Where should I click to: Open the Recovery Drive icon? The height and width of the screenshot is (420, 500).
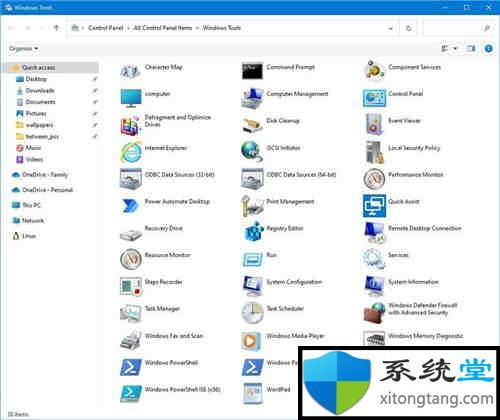(130, 234)
